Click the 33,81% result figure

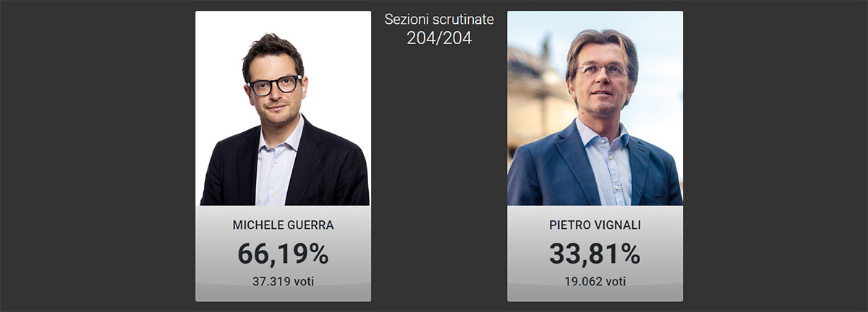pos(595,253)
